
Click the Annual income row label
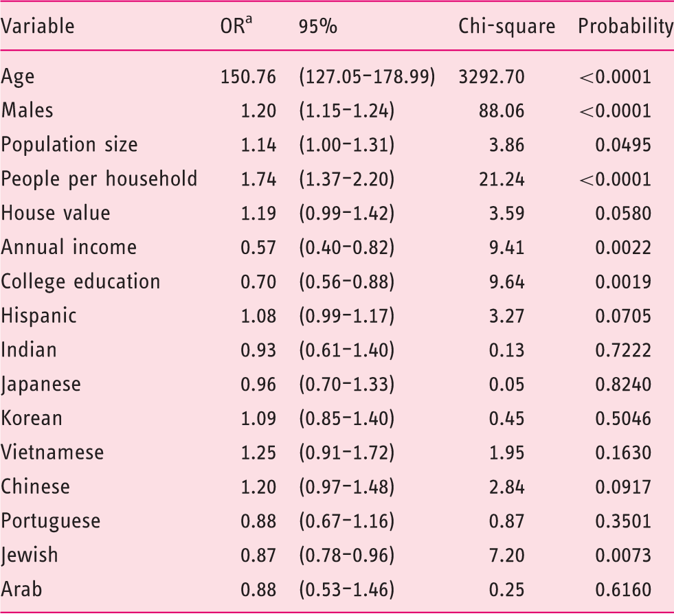(x=69, y=247)
